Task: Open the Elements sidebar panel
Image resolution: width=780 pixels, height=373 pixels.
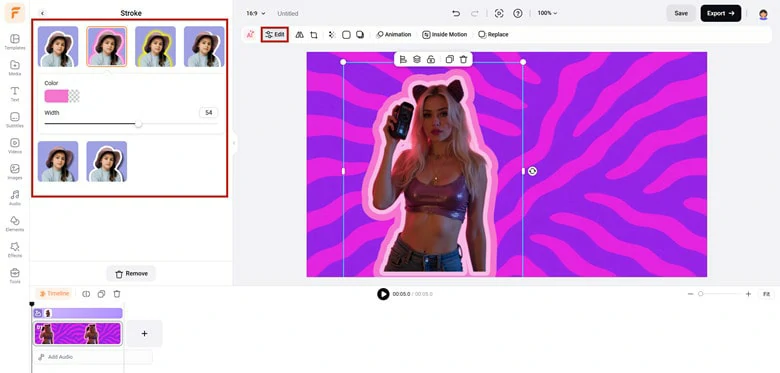Action: [x=15, y=223]
